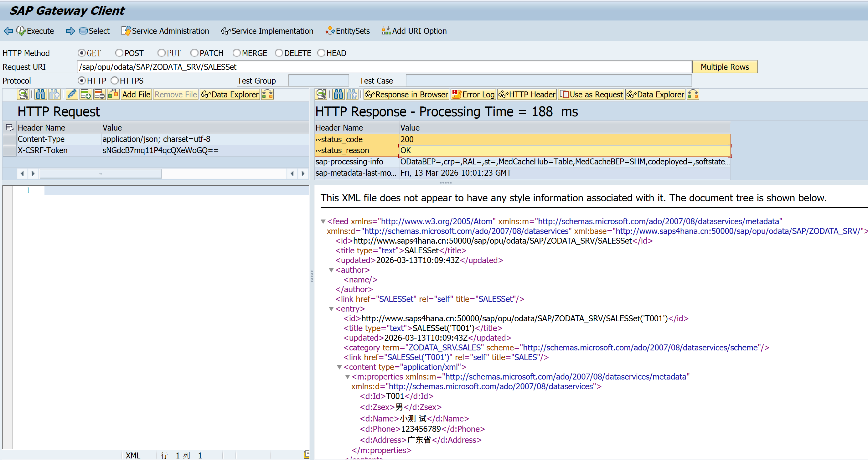Open the Error Log

pyautogui.click(x=473, y=94)
